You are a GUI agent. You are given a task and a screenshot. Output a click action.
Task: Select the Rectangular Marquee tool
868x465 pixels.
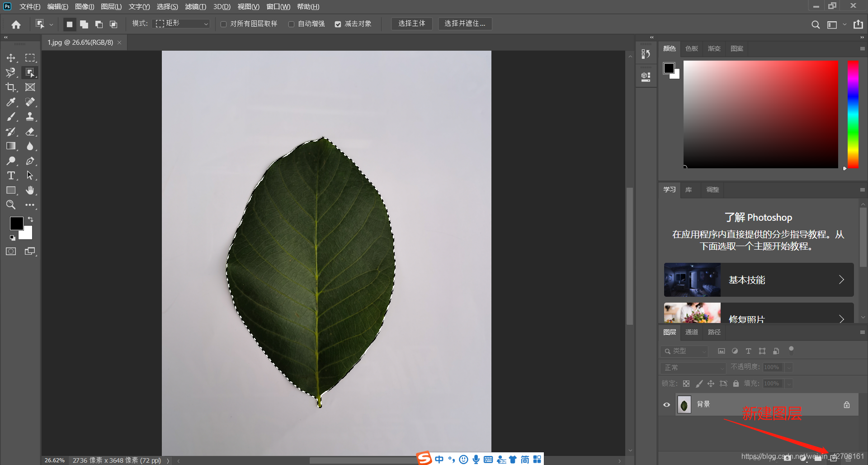[x=30, y=58]
